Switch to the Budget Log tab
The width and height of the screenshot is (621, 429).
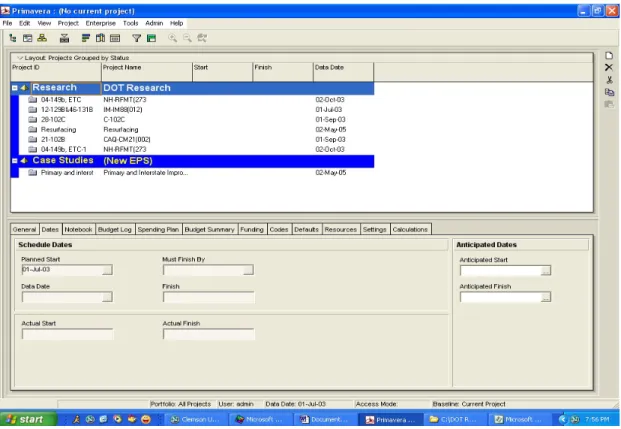[x=115, y=230]
